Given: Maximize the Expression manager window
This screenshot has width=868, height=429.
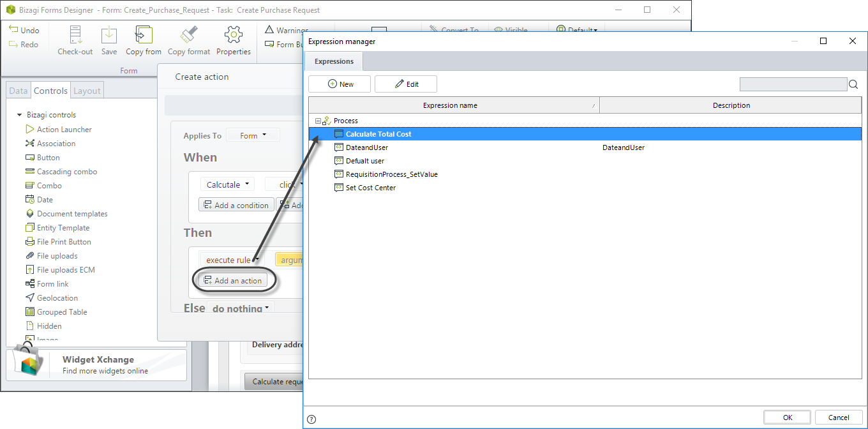Looking at the screenshot, I should 823,41.
